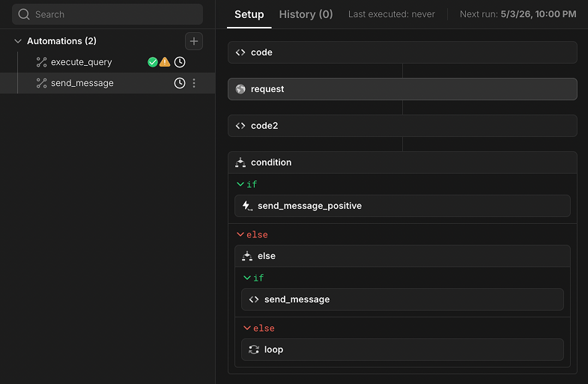The width and height of the screenshot is (588, 384).
Task: Click send_message workflow icon in sidebar
Action: point(41,83)
